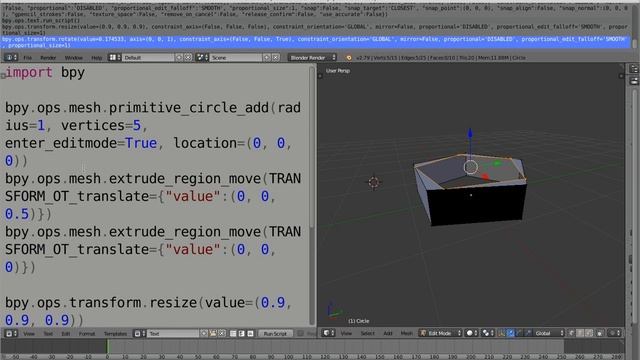Open the pivot point selector
This screenshot has height=360, width=640.
click(488, 333)
